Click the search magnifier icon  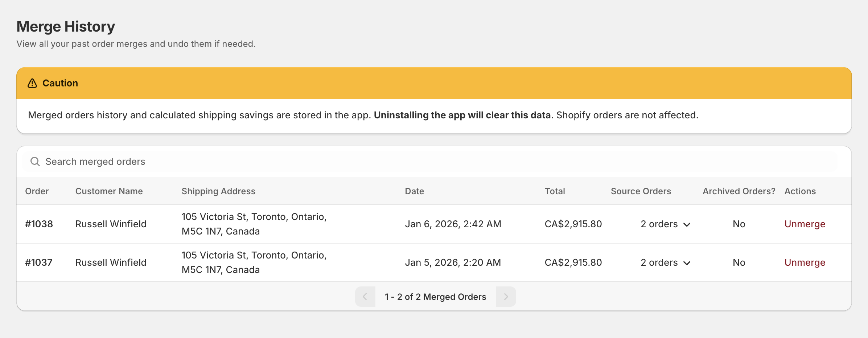[35, 162]
